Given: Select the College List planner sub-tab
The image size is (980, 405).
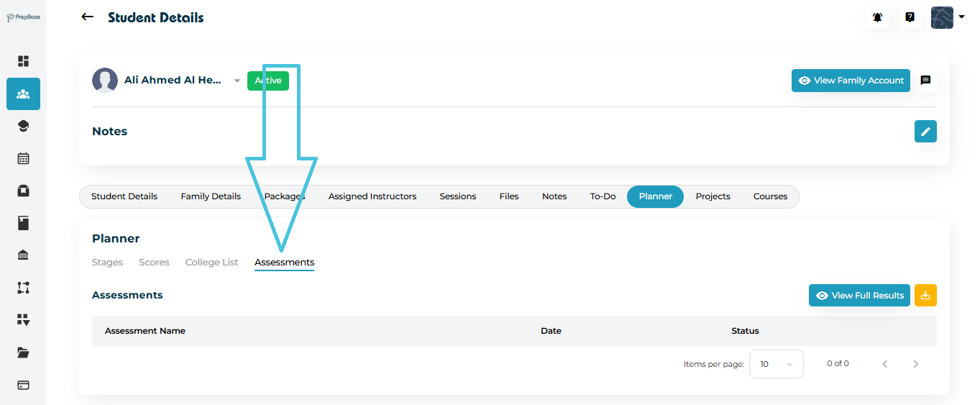Looking at the screenshot, I should click(211, 263).
